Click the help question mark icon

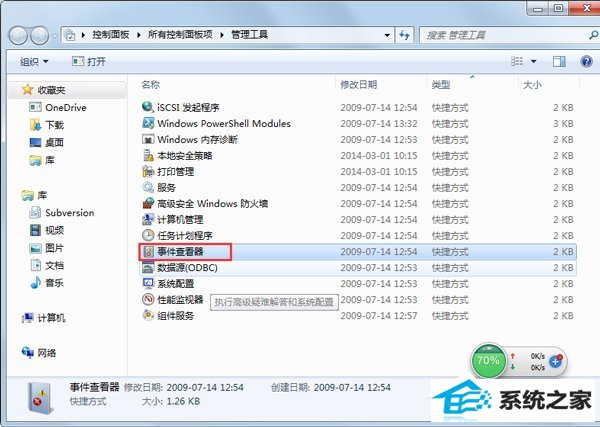(586, 61)
